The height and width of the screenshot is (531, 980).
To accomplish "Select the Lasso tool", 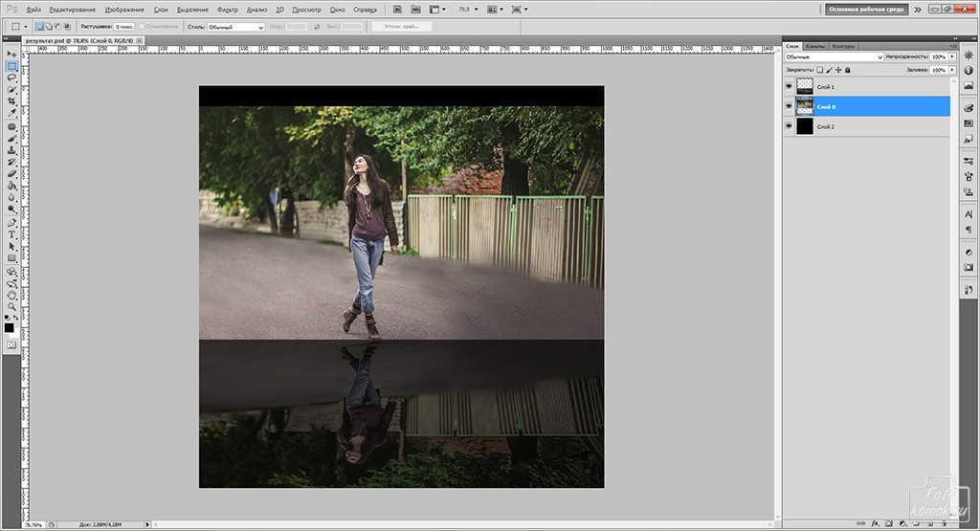I will tap(11, 77).
